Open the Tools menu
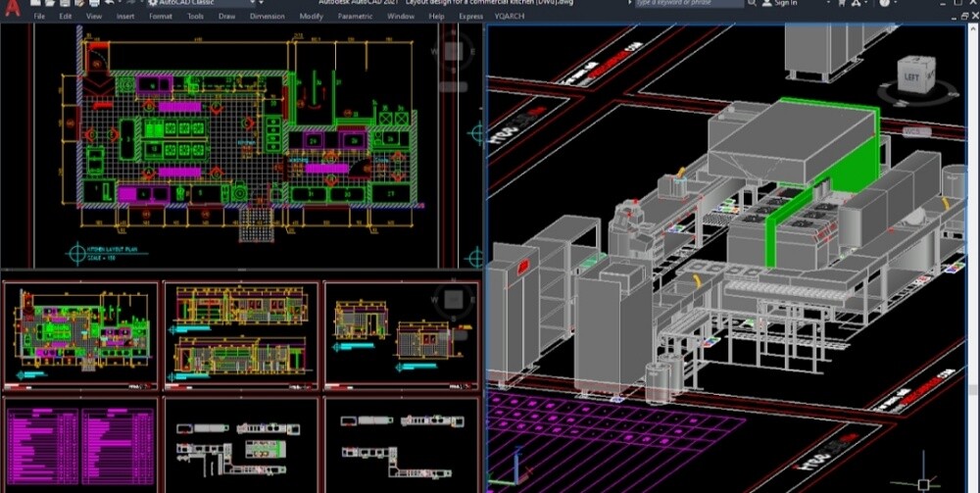 pyautogui.click(x=196, y=17)
